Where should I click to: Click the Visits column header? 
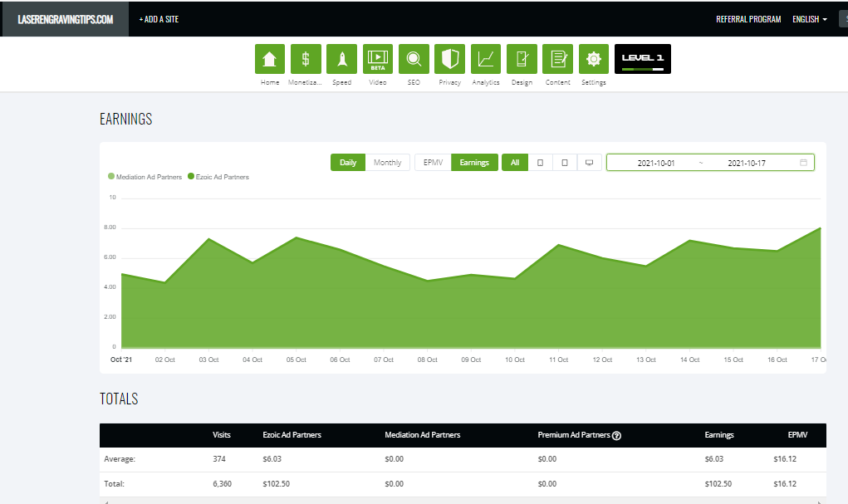(x=222, y=435)
